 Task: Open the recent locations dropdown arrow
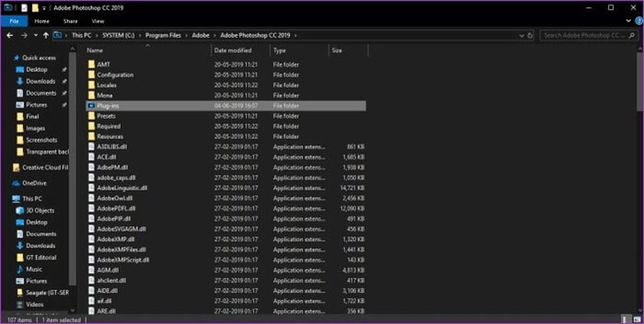click(36, 35)
